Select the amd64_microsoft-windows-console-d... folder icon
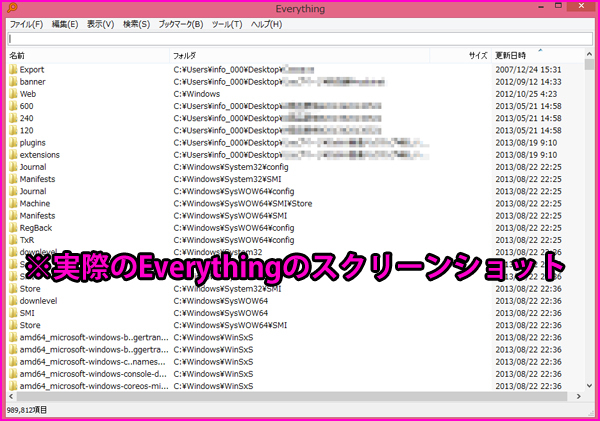Screen dimensions: 600x421 pyautogui.click(x=13, y=374)
